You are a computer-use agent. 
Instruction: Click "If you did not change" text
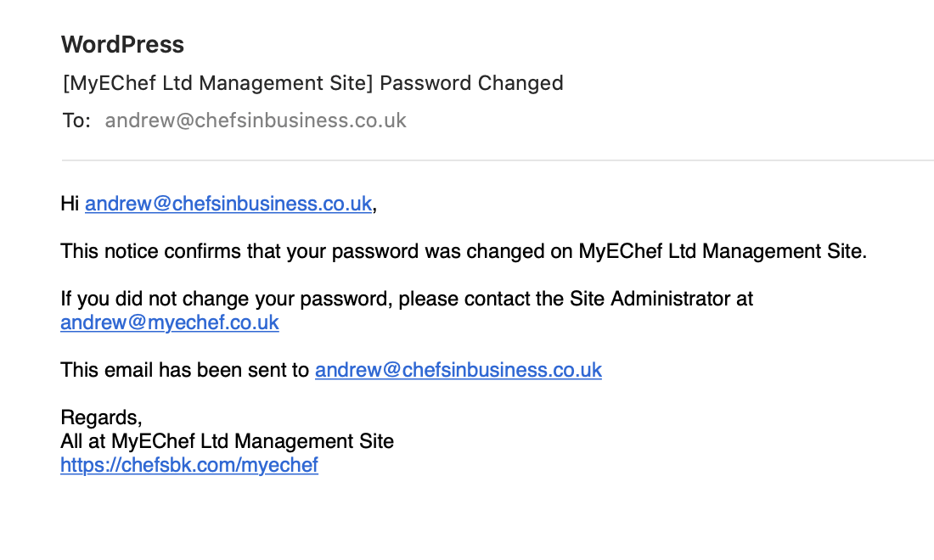click(155, 299)
